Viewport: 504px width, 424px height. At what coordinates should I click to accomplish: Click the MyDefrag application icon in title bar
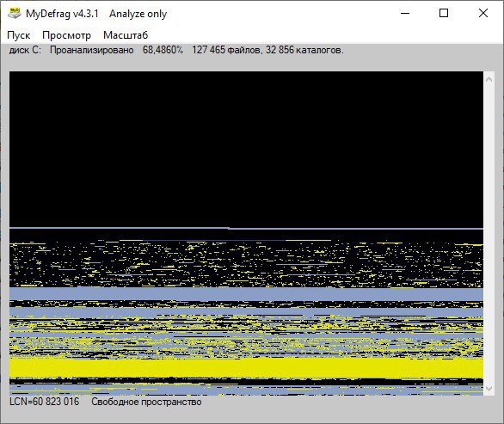14,14
